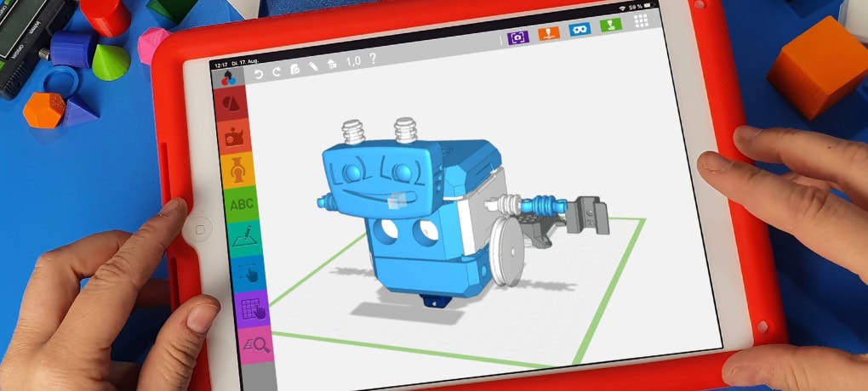Undo the last action
Viewport: 868px width, 391px height.
(259, 73)
